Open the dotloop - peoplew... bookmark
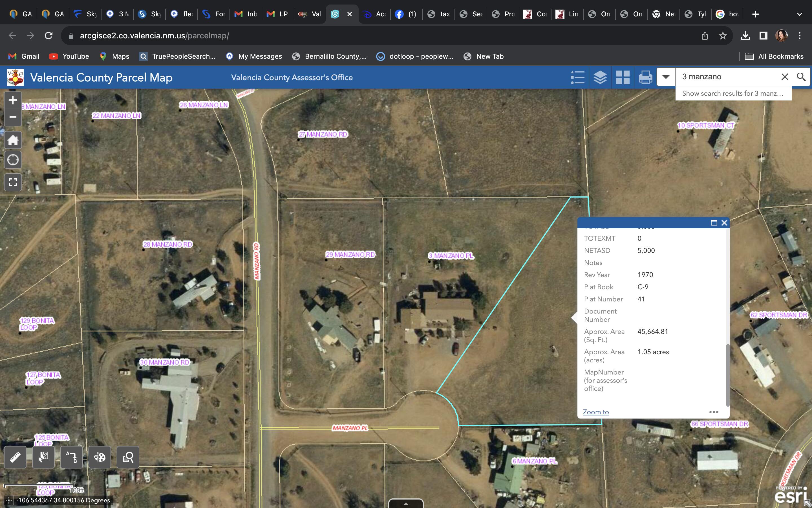Viewport: 812px width, 508px height. (415, 56)
